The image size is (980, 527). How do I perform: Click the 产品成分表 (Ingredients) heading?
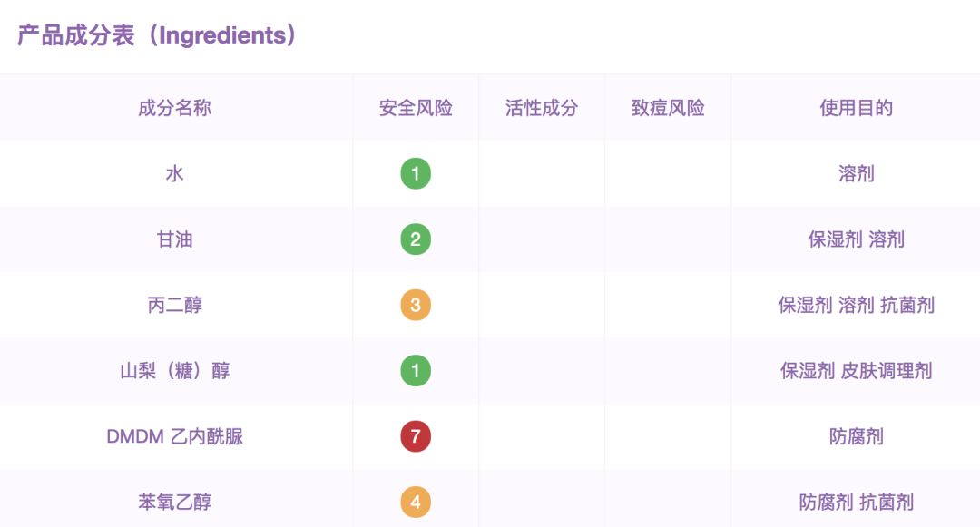click(x=157, y=35)
